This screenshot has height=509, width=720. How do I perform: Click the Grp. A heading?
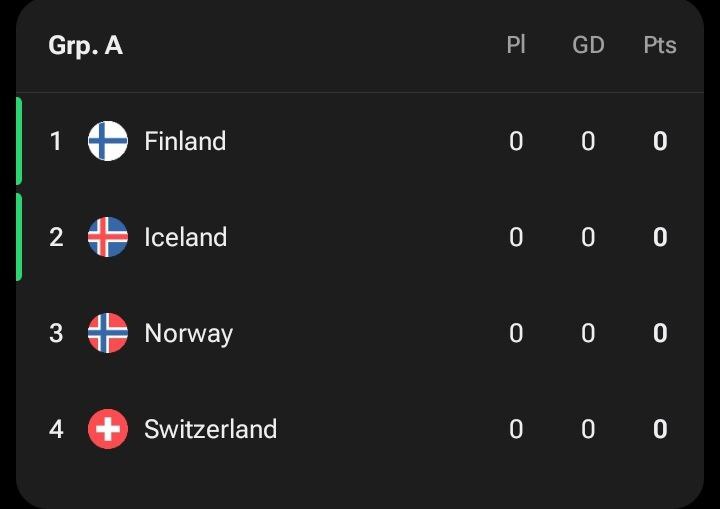(x=85, y=46)
